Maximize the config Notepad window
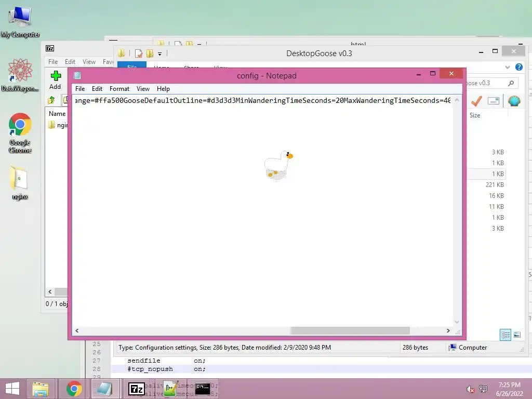Viewport: 532px width, 399px height. pyautogui.click(x=433, y=74)
